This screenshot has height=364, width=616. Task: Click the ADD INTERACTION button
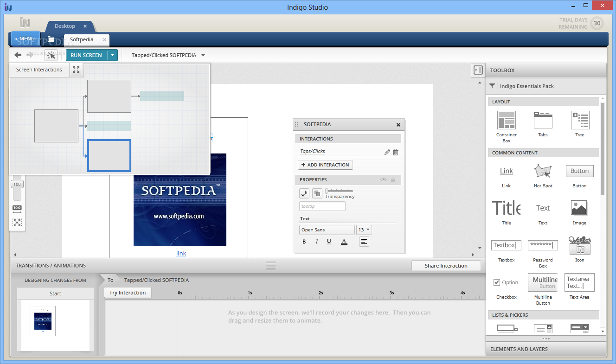325,165
